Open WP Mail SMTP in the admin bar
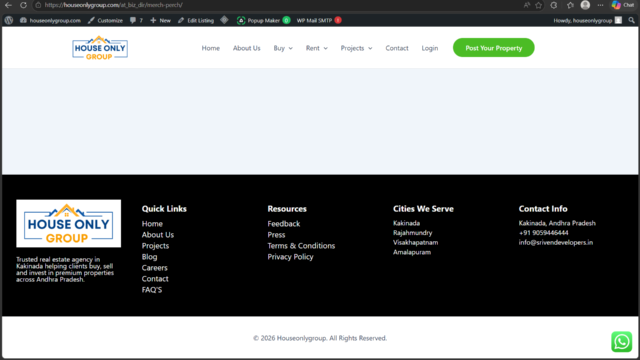Image resolution: width=640 pixels, height=360 pixels. tap(314, 20)
